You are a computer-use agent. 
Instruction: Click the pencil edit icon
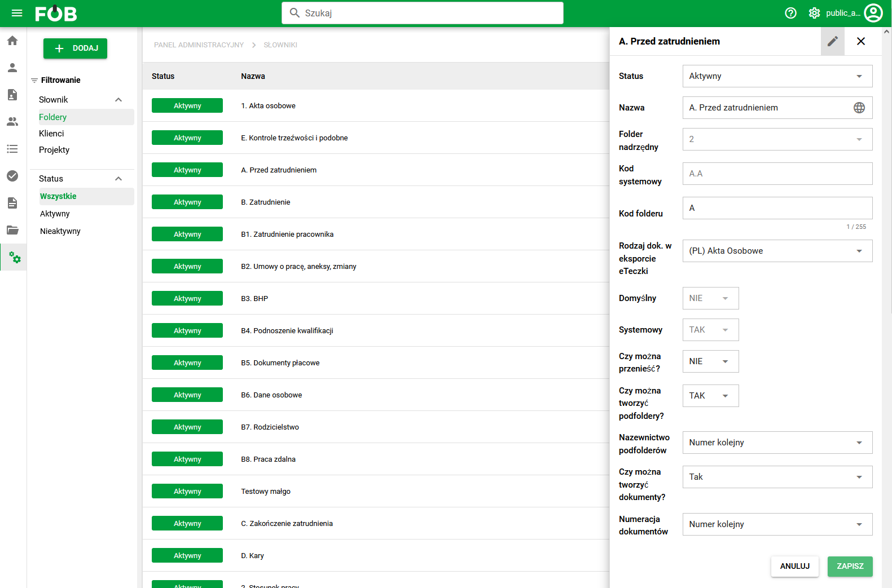[833, 41]
